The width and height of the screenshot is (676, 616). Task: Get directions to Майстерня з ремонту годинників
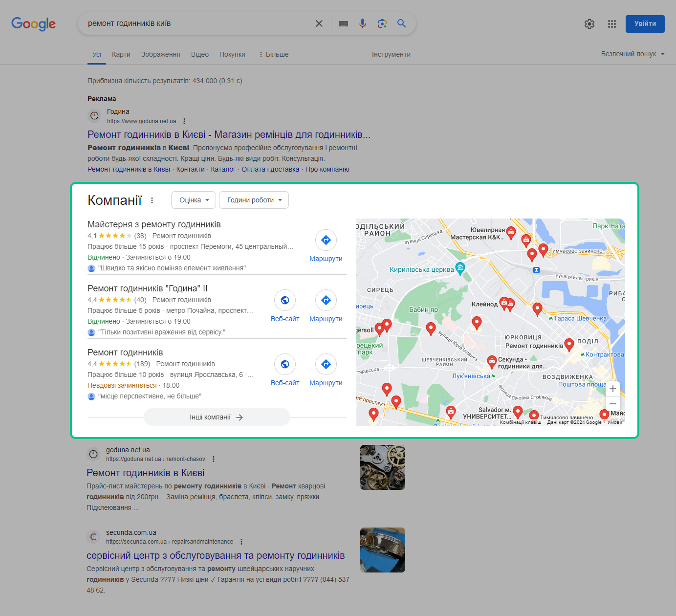pos(326,246)
